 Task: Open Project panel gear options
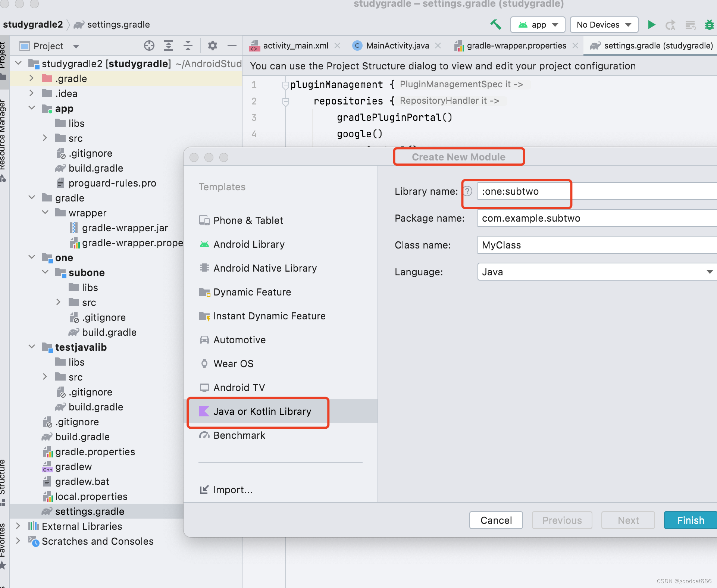212,46
